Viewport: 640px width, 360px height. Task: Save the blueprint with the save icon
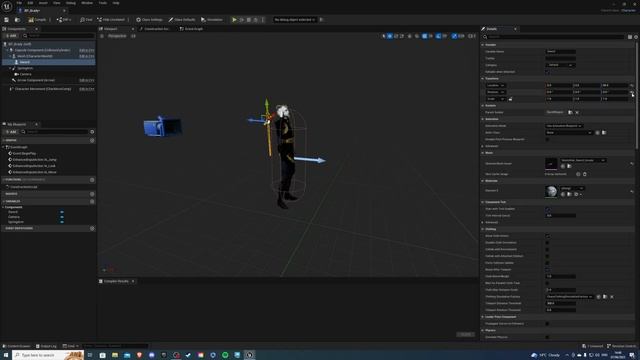click(7, 20)
